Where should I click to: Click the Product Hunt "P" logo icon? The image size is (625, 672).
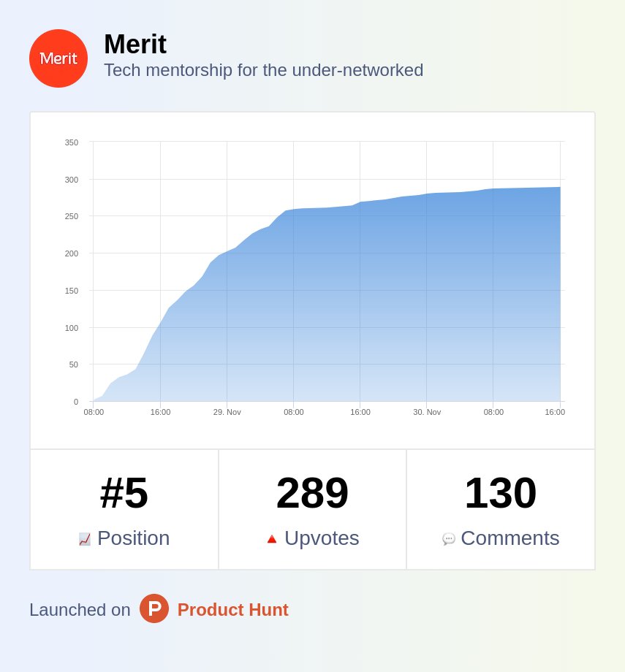(154, 608)
